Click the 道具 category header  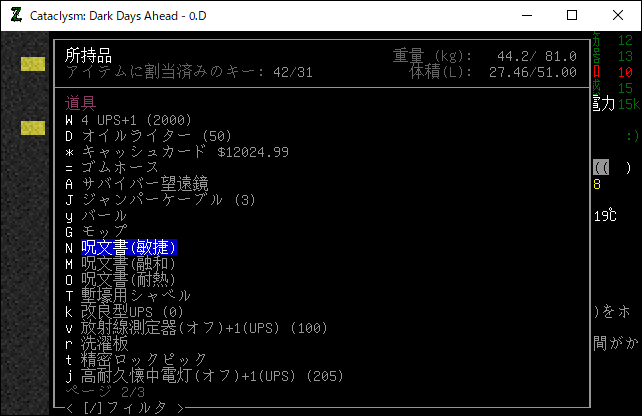(81, 103)
